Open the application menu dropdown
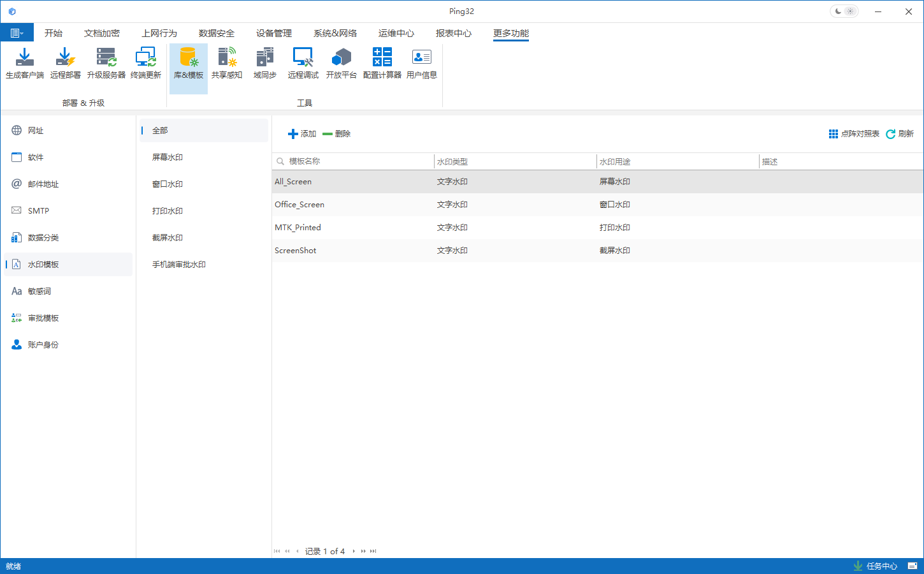 click(17, 33)
